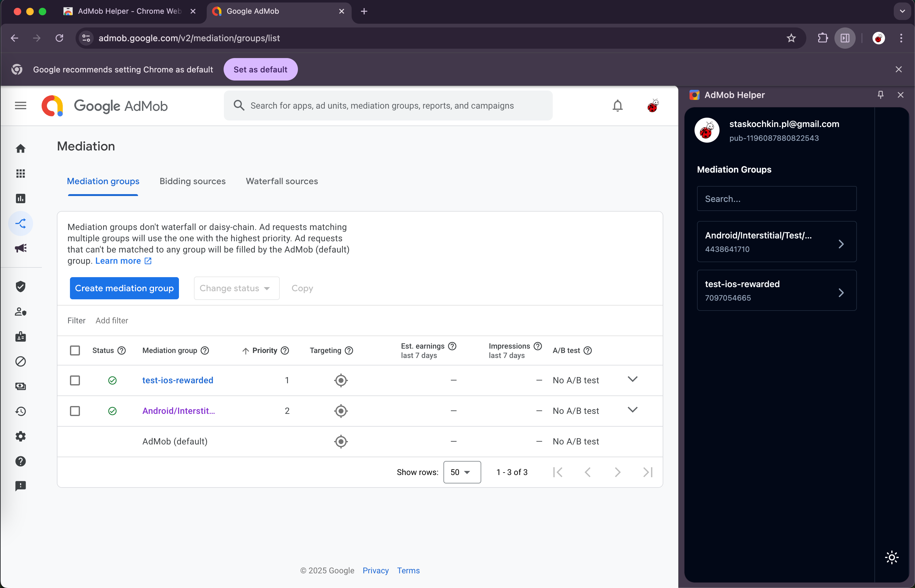Click targeting icon for AdMob (default) row
915x588 pixels.
tap(341, 441)
